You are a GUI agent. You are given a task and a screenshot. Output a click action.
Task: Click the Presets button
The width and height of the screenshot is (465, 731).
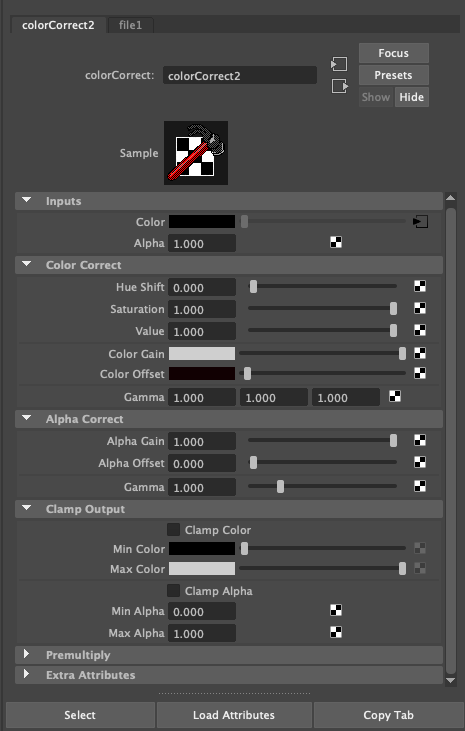point(394,75)
